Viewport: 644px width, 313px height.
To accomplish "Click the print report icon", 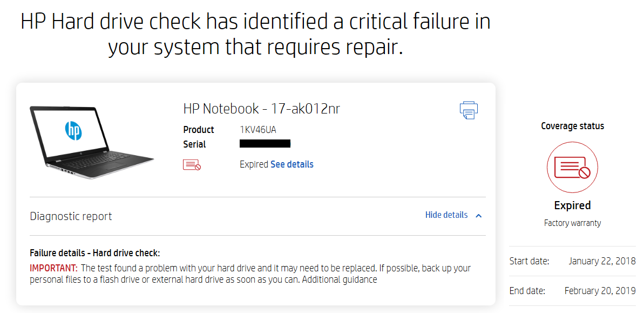I will (468, 110).
